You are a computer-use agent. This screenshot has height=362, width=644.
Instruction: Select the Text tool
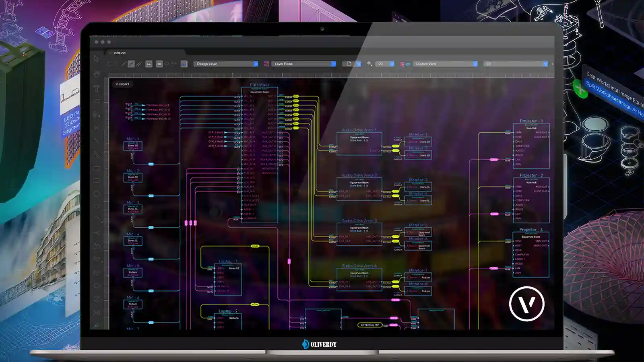pos(97,88)
